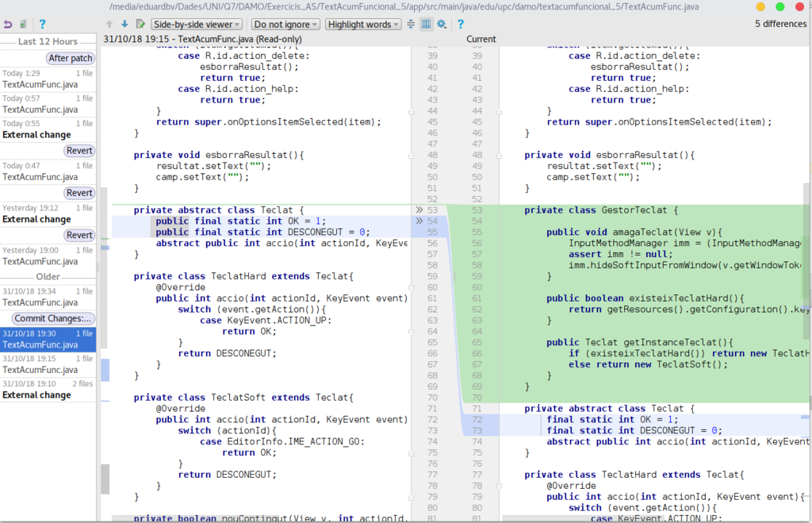The image size is (812, 523).
Task: Open the diff settings gear icon
Action: (442, 24)
